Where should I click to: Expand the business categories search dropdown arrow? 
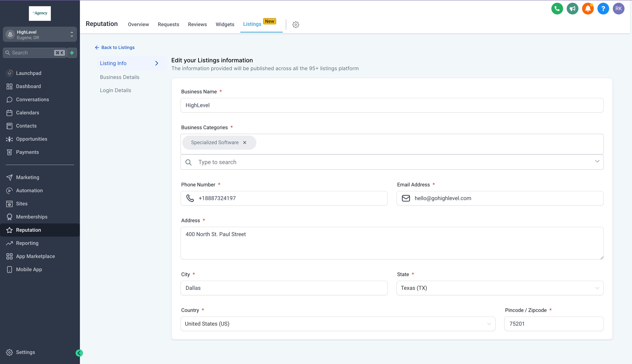click(x=597, y=161)
